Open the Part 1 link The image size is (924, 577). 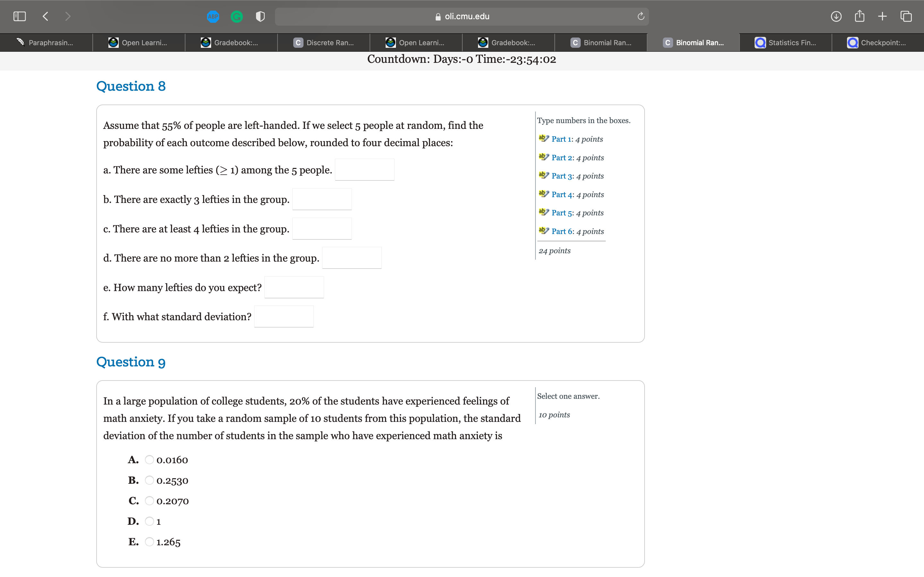pos(561,139)
